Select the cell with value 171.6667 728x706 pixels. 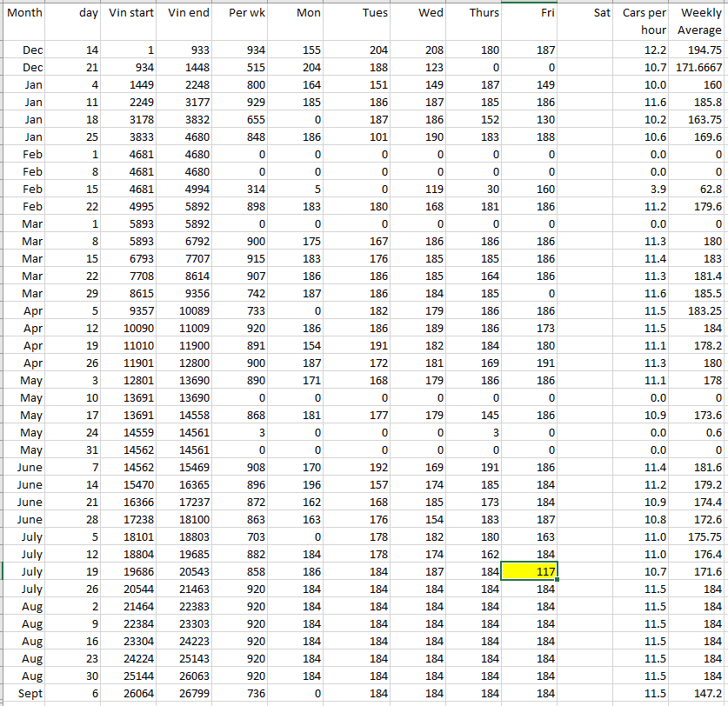coord(700,67)
